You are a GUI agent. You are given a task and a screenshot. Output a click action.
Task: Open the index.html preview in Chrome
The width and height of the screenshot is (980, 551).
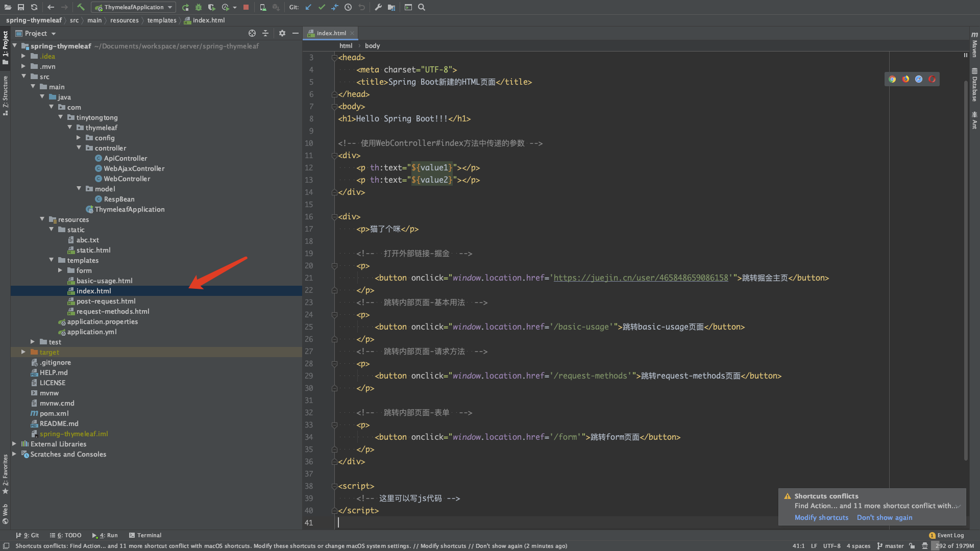pyautogui.click(x=892, y=79)
